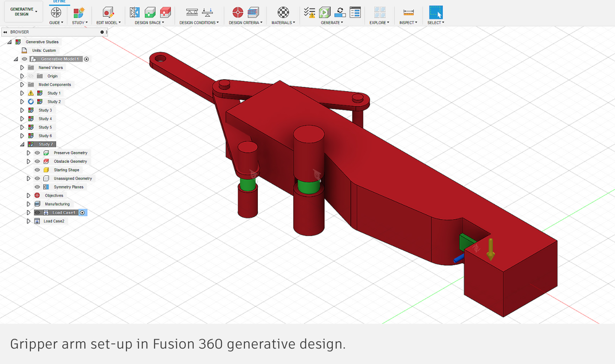Click the Materials checkered sphere icon
This screenshot has width=615, height=364.
coord(283,12)
